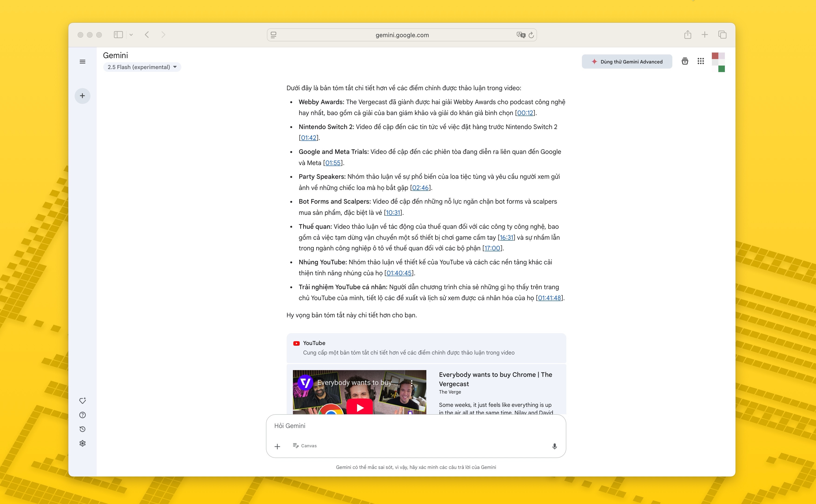Open the help question mark icon
Viewport: 816px width, 504px height.
82,415
